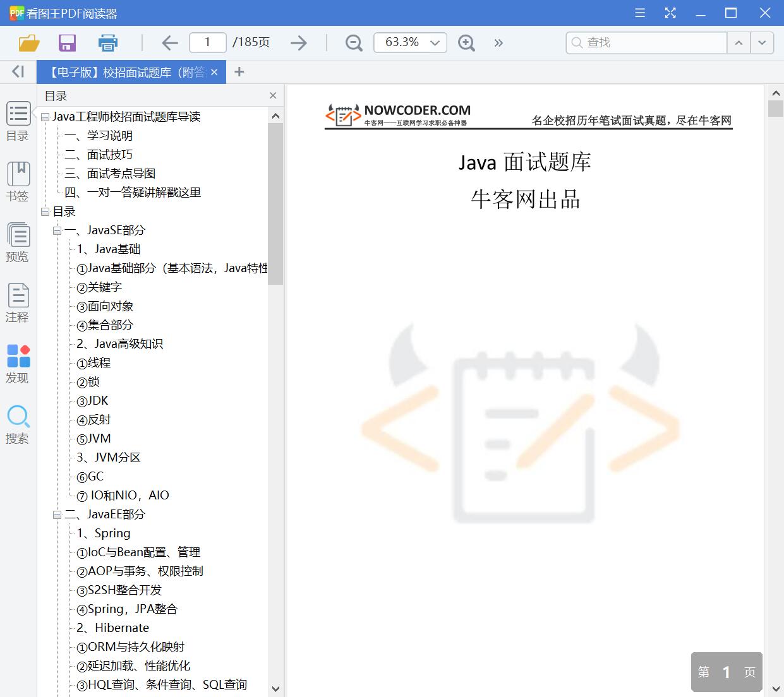This screenshot has height=697, width=784.
Task: Close the 【电子版】校招面试题库 tab
Action: pos(214,72)
